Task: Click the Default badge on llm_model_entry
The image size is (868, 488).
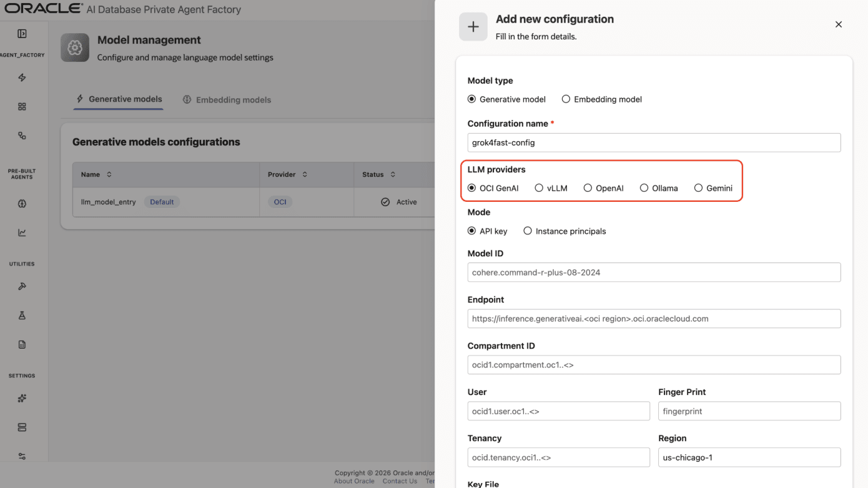Action: (x=162, y=202)
